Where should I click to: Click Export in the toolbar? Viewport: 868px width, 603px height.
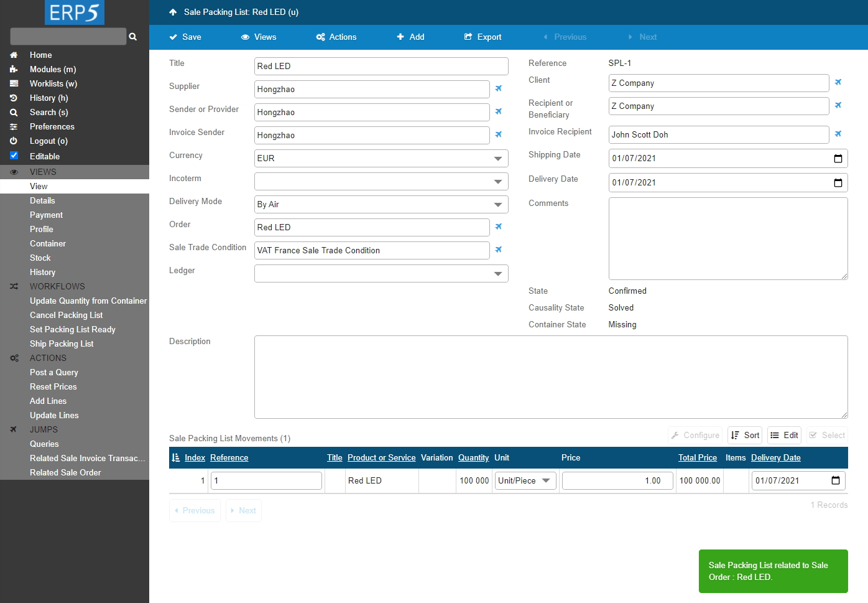(x=482, y=37)
